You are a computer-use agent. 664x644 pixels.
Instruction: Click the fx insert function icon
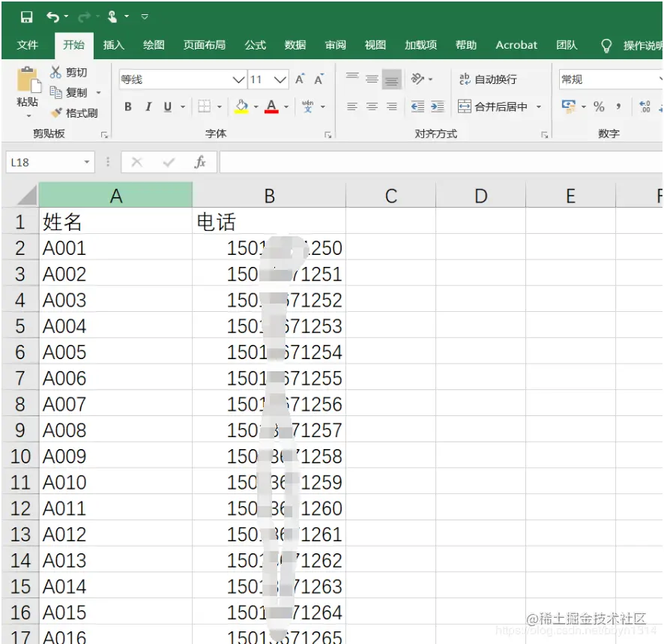click(x=200, y=162)
